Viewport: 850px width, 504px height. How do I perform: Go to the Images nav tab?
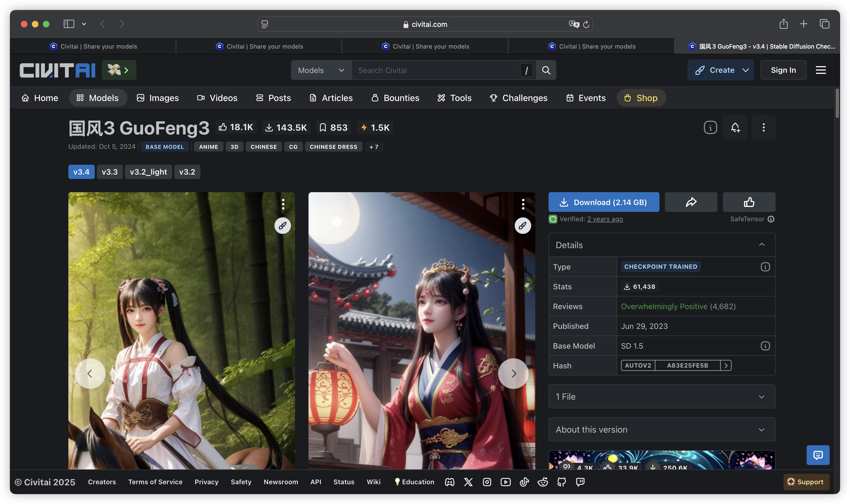tap(158, 98)
